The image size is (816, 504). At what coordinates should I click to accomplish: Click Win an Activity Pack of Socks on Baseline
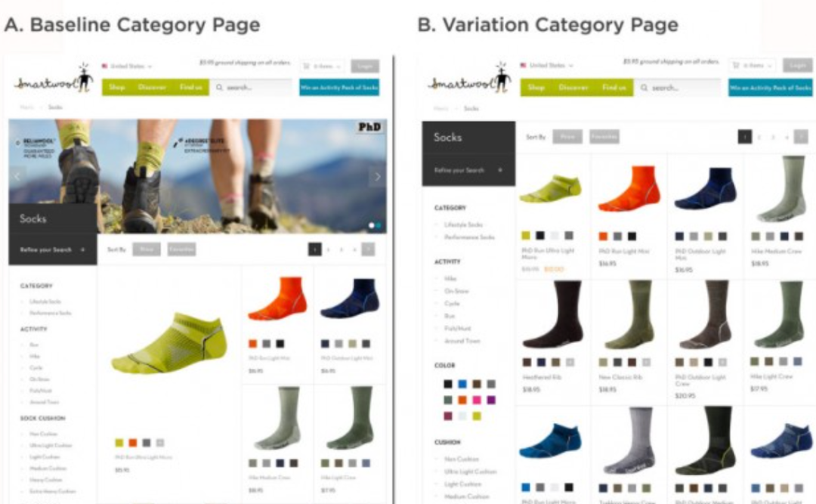[x=339, y=88]
